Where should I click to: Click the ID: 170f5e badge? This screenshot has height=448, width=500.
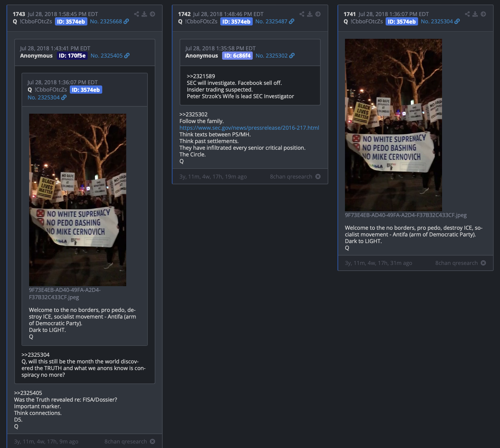click(72, 55)
